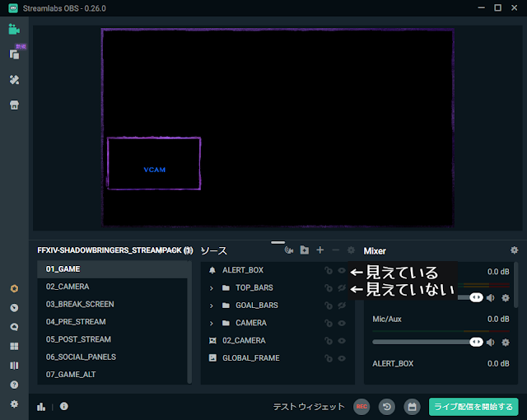The width and height of the screenshot is (527, 420).
Task: Open first mixer channel settings gear
Action: point(506,297)
